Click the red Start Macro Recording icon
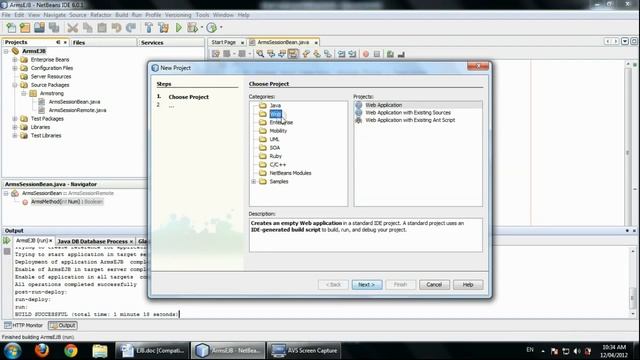The height and width of the screenshot is (360, 640). click(366, 54)
